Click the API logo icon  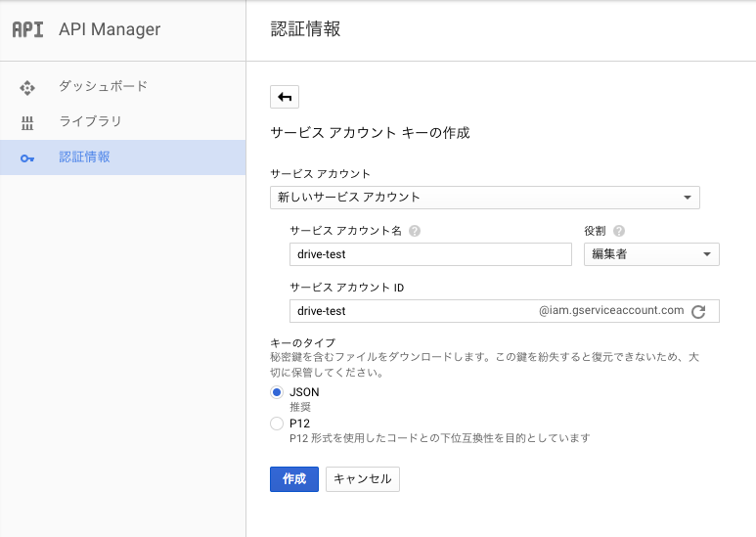tap(27, 29)
